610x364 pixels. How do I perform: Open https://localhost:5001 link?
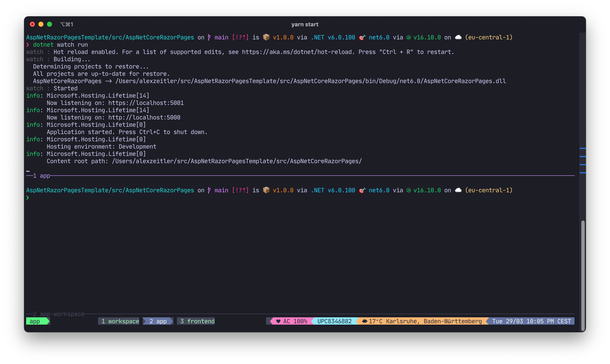(146, 103)
